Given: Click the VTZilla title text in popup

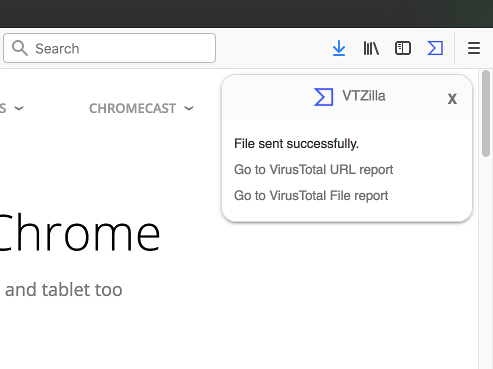Looking at the screenshot, I should click(364, 96).
